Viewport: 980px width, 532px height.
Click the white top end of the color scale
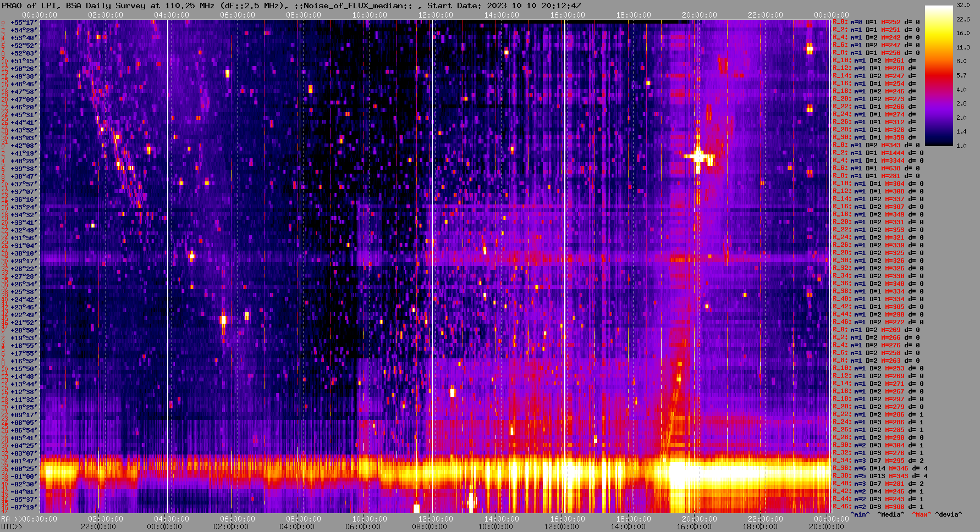[x=939, y=9]
